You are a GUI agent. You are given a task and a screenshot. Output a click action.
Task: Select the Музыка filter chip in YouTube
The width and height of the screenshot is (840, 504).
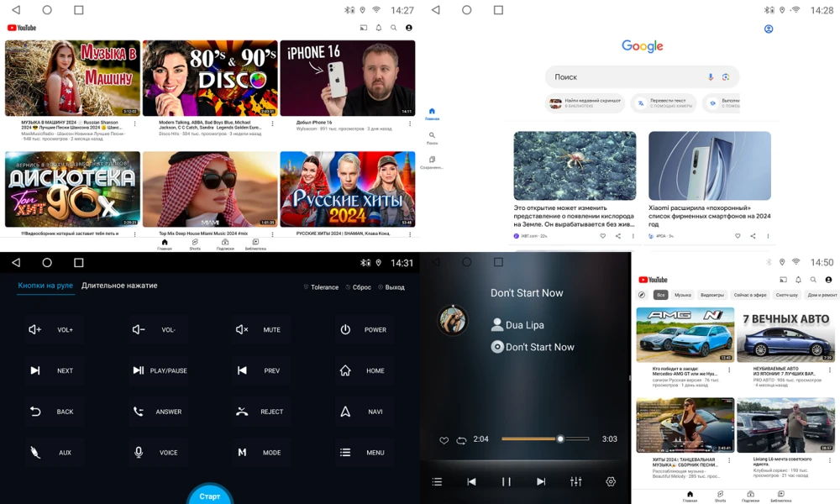[683, 295]
